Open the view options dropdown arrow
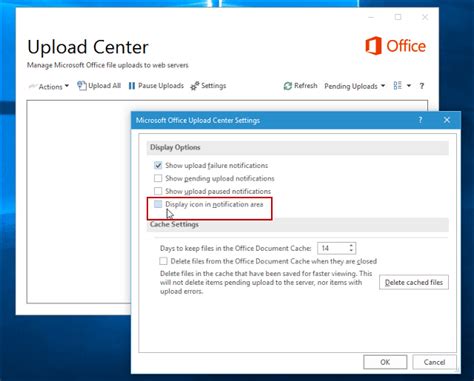This screenshot has width=474, height=381. click(409, 86)
